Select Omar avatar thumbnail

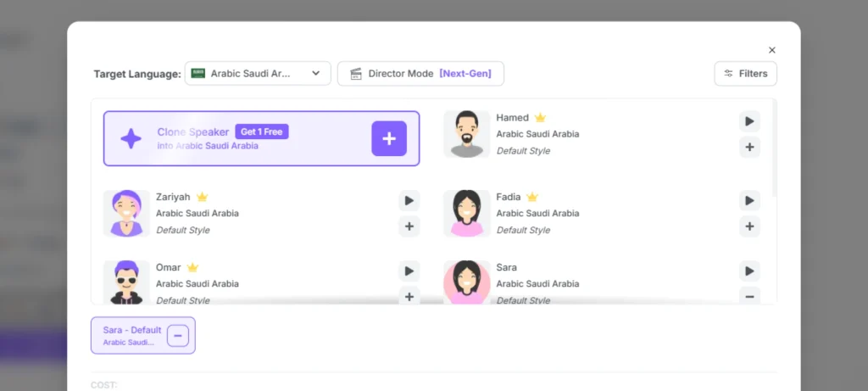(126, 282)
